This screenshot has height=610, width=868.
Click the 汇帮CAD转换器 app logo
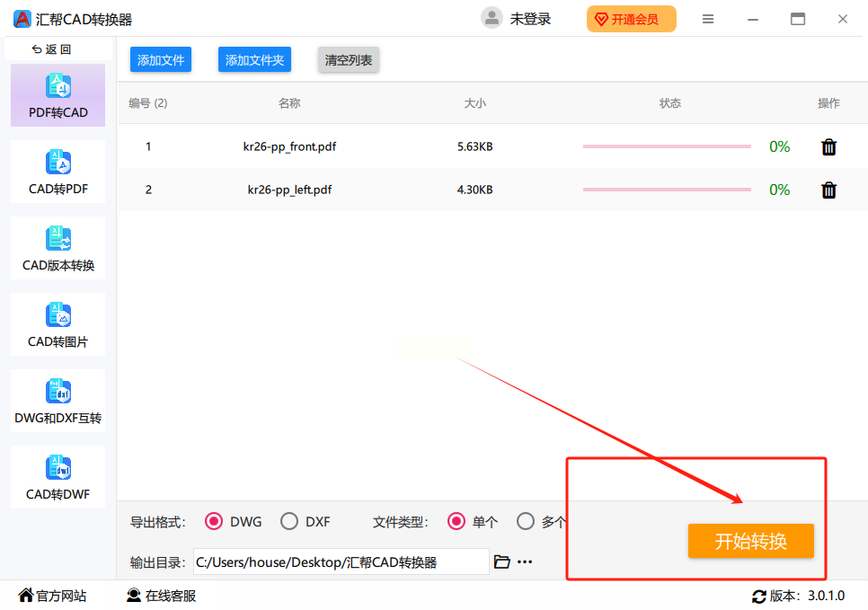tap(22, 19)
